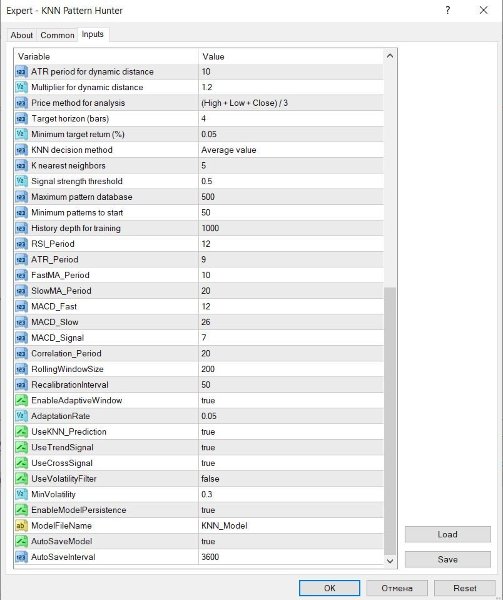This screenshot has height=600, width=503.
Task: Select the string icon next to ModelFileName
Action: tap(21, 525)
